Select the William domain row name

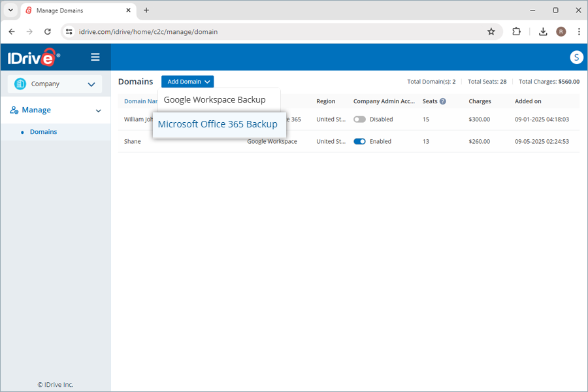click(139, 120)
